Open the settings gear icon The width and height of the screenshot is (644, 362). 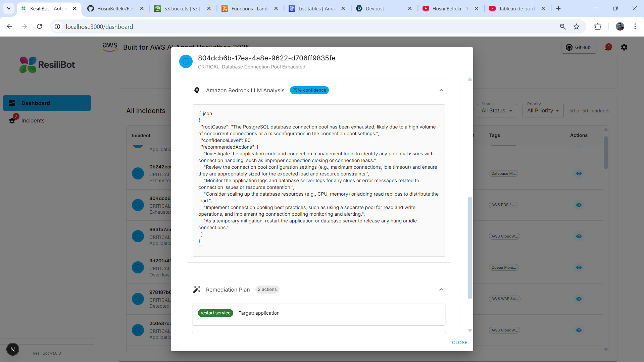tap(624, 47)
